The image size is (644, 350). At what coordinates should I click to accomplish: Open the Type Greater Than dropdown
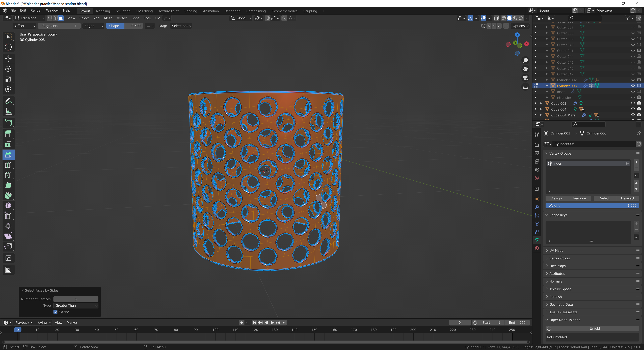tap(76, 305)
